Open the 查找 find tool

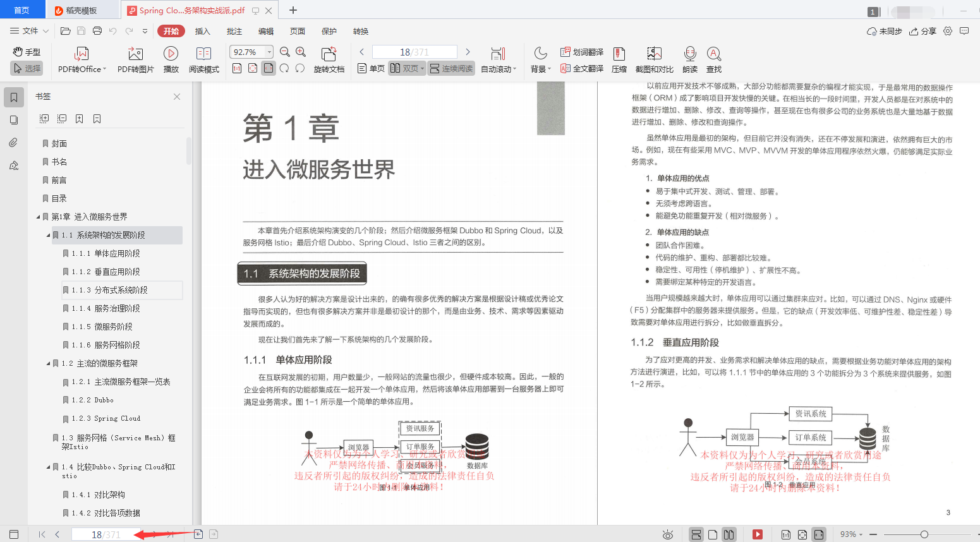(714, 60)
